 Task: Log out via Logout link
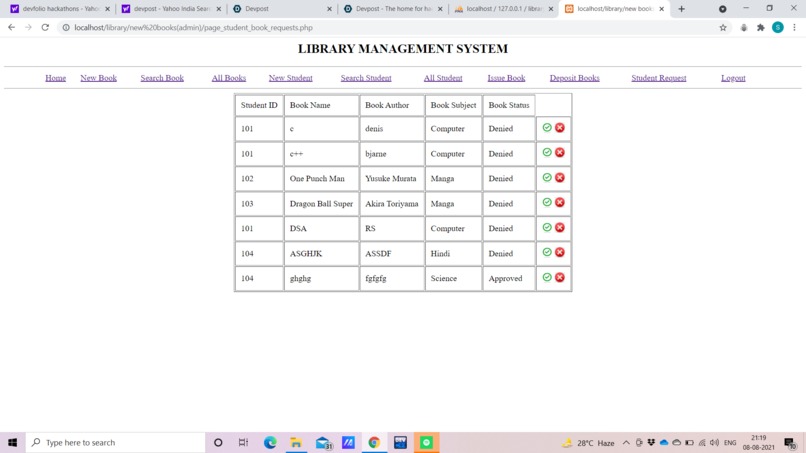733,78
